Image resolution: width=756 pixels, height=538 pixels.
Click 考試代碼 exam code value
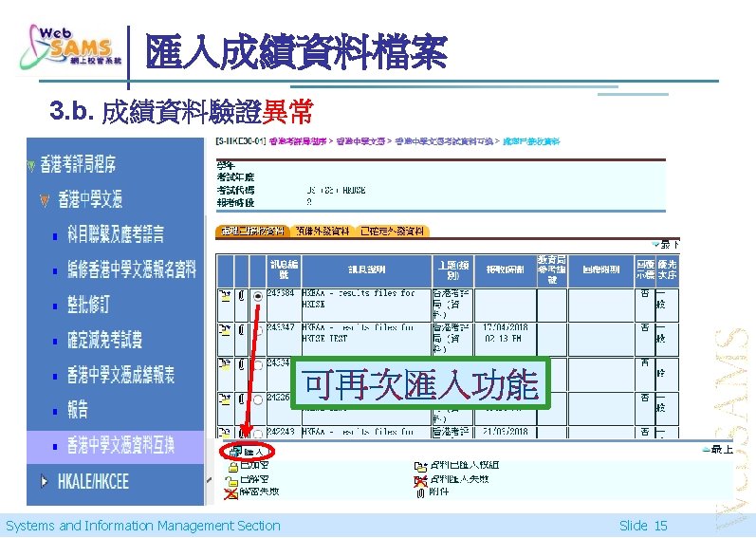pos(336,191)
